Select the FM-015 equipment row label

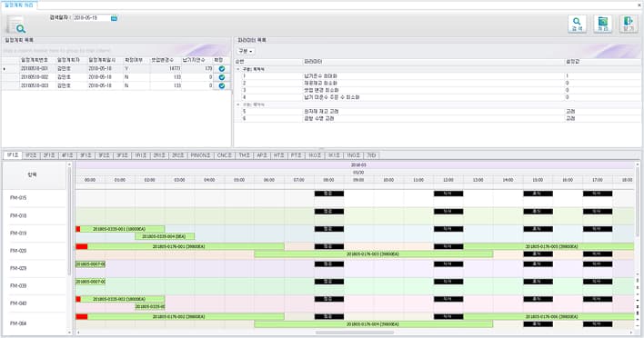18,198
